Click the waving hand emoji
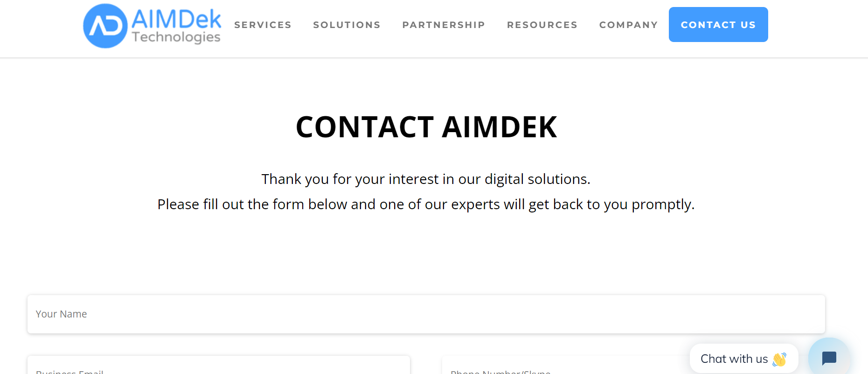This screenshot has height=374, width=868. click(779, 359)
